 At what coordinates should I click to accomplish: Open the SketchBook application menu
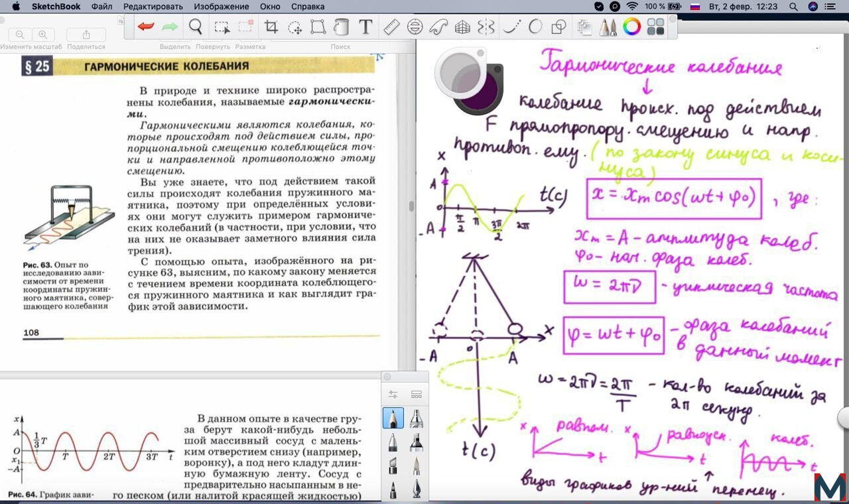click(56, 6)
